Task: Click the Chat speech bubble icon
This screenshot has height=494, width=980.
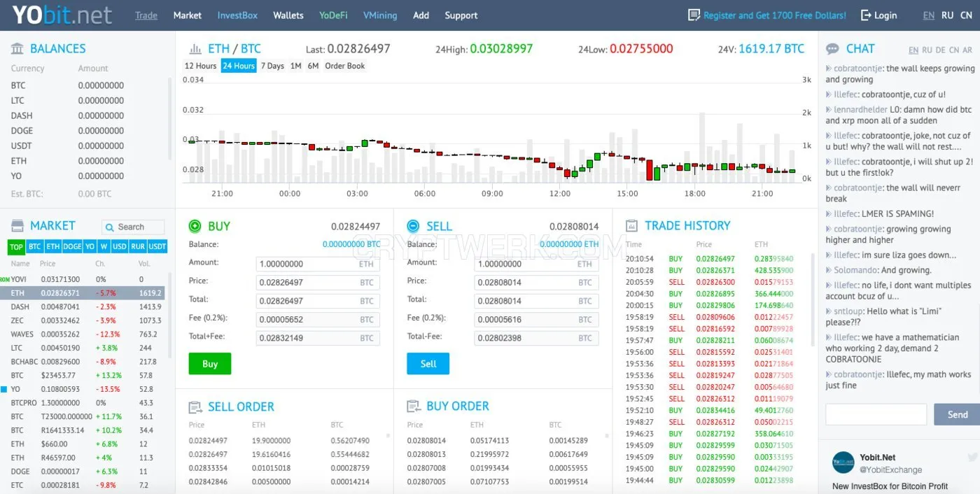Action: point(832,49)
